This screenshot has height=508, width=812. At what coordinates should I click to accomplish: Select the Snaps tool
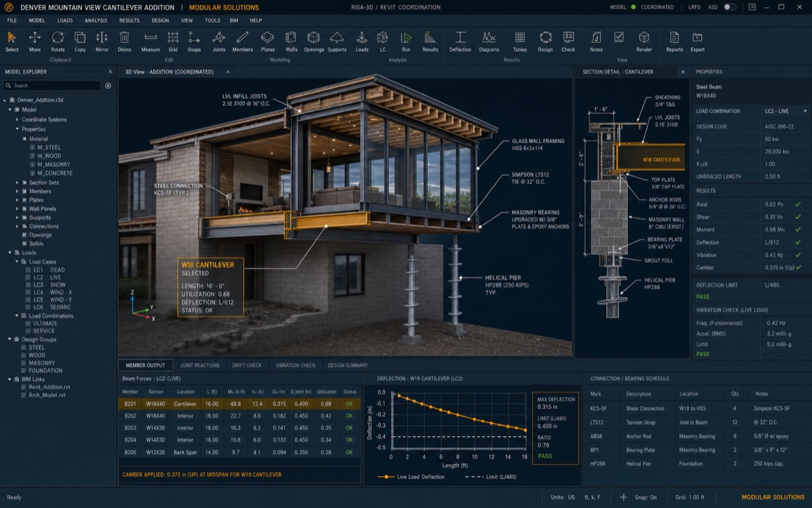pos(194,41)
